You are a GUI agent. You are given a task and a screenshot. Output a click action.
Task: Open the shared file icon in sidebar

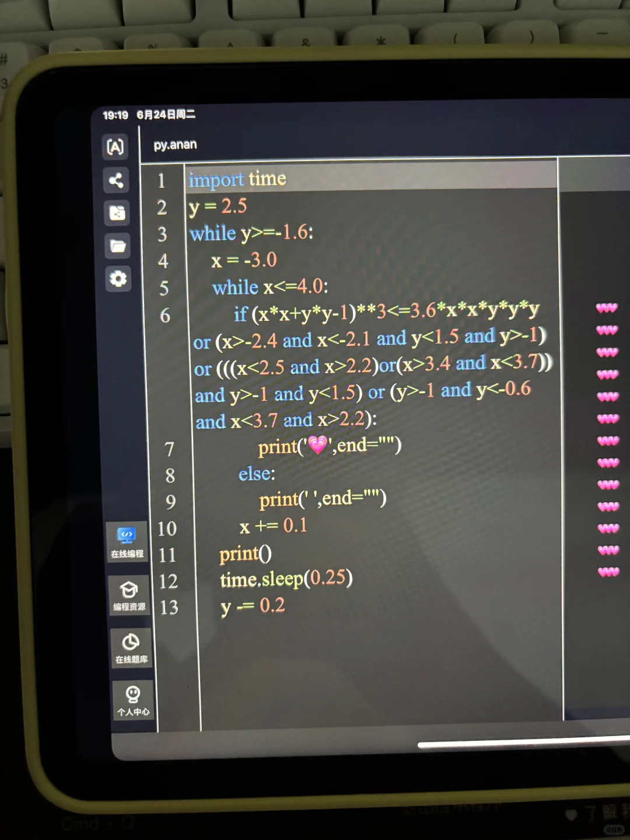[117, 213]
